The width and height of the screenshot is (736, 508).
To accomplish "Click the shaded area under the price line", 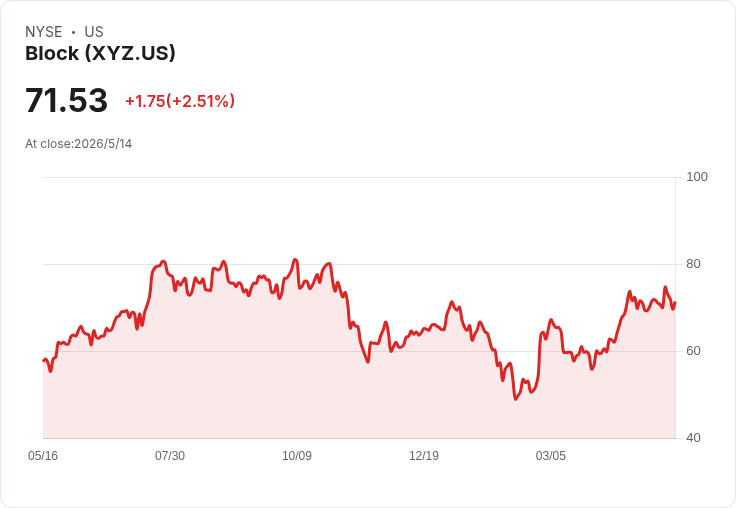I will tap(359, 399).
